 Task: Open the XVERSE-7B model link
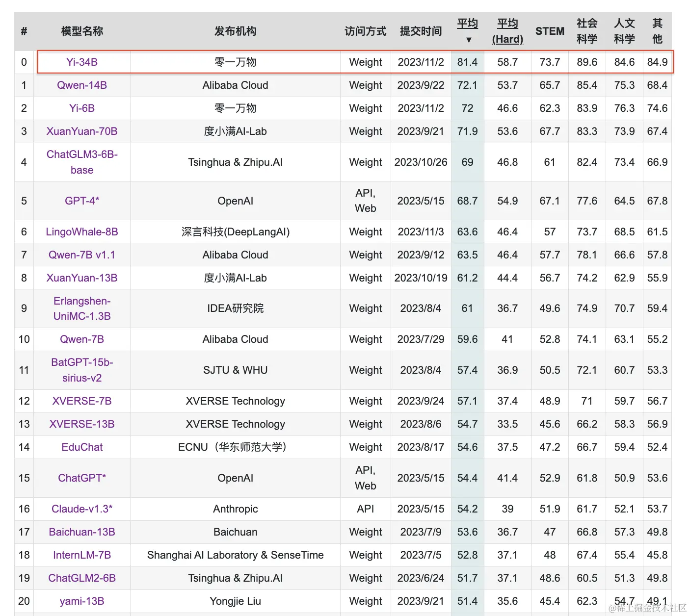(x=82, y=401)
